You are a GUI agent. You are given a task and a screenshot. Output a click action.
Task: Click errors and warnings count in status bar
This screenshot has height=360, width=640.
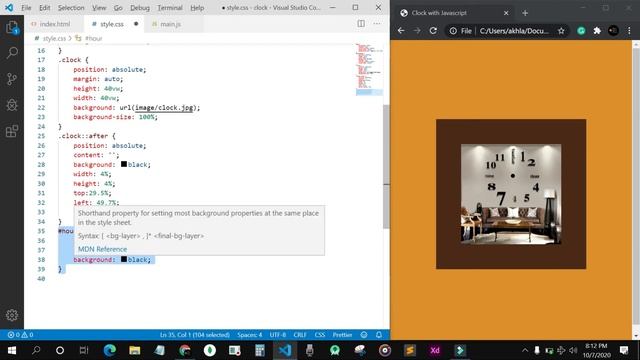(20, 335)
